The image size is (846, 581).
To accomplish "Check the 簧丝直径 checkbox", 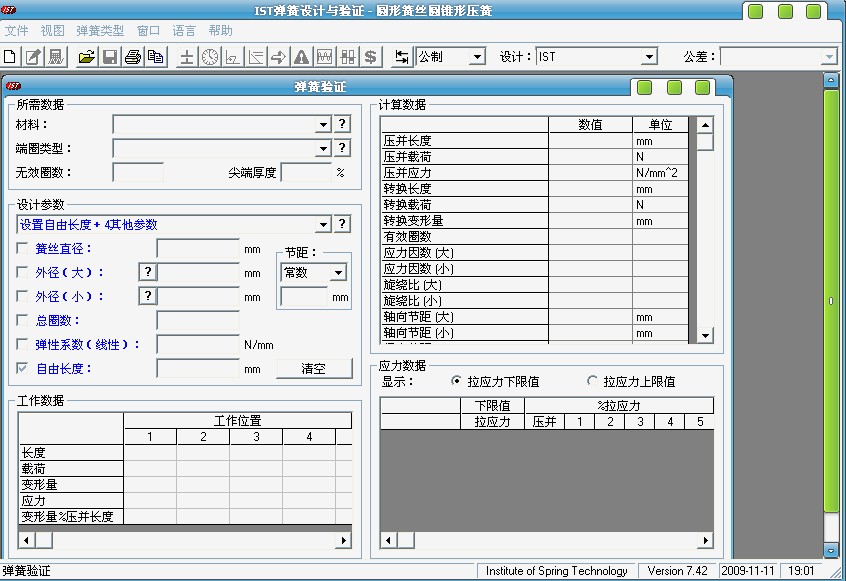I will (22, 248).
